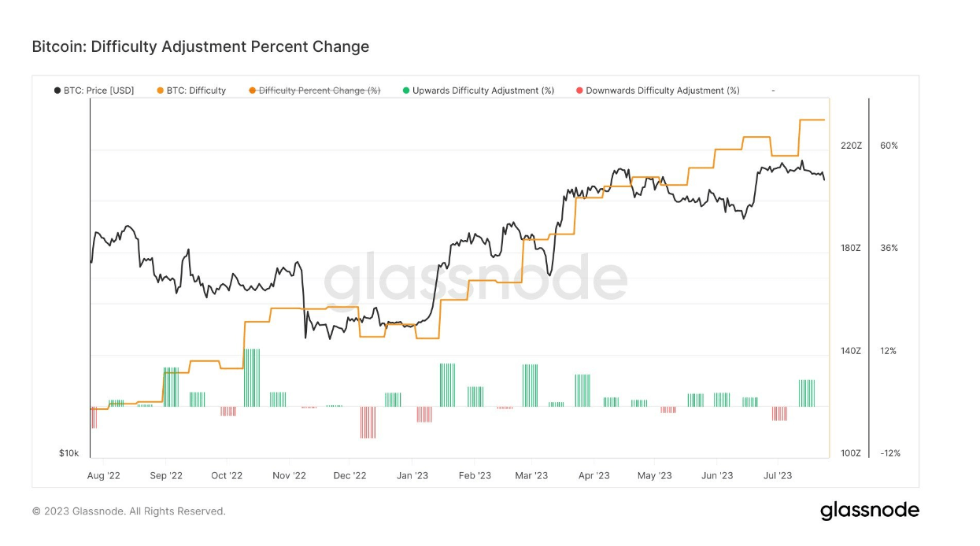
Task: Click the 60% percent axis label
Action: click(889, 146)
